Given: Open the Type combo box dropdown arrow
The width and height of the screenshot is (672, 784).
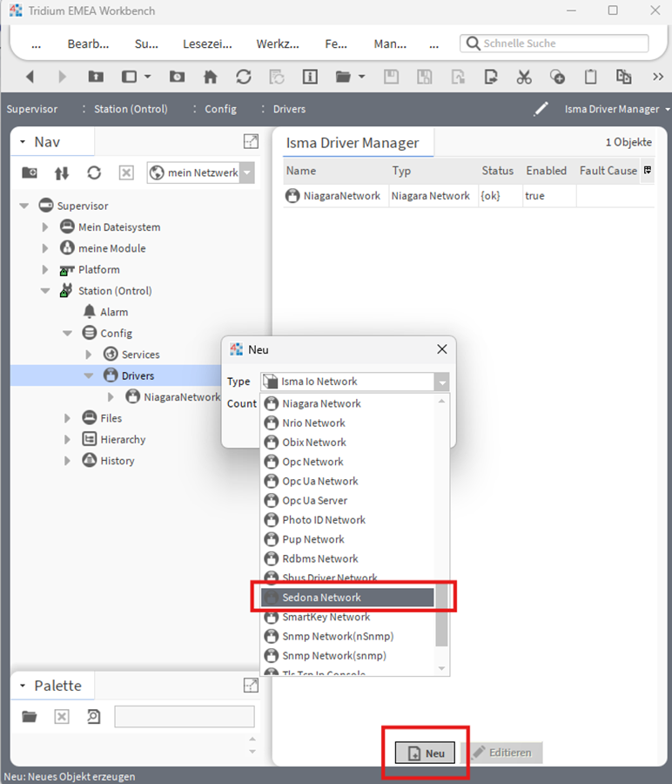Looking at the screenshot, I should (x=441, y=382).
